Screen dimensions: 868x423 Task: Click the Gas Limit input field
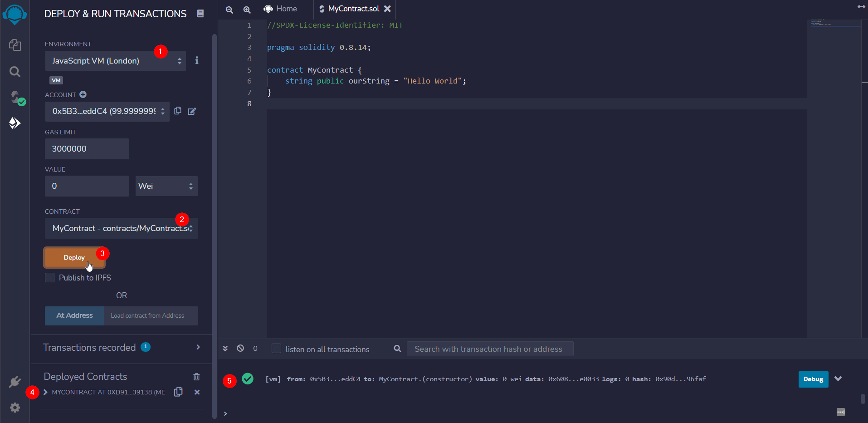click(87, 149)
